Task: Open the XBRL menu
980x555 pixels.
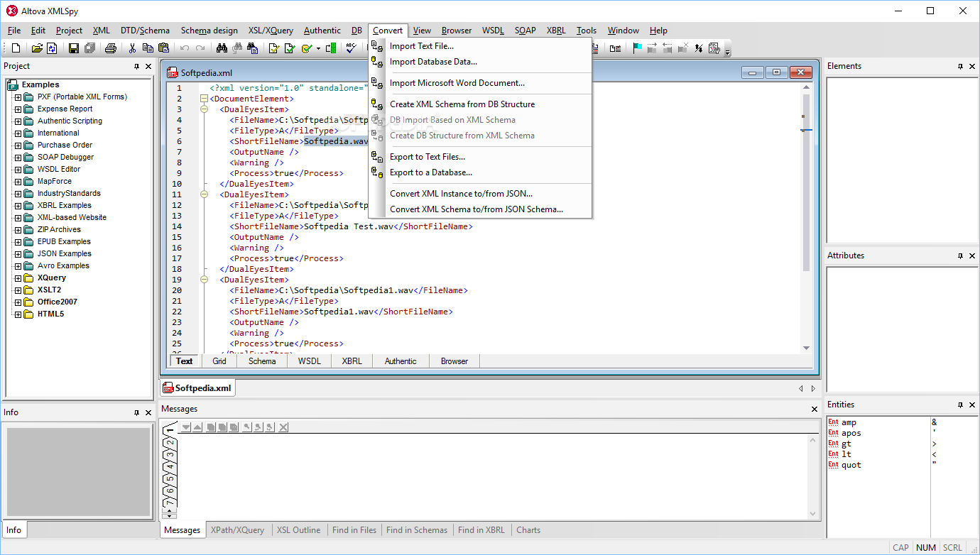Action: [556, 31]
